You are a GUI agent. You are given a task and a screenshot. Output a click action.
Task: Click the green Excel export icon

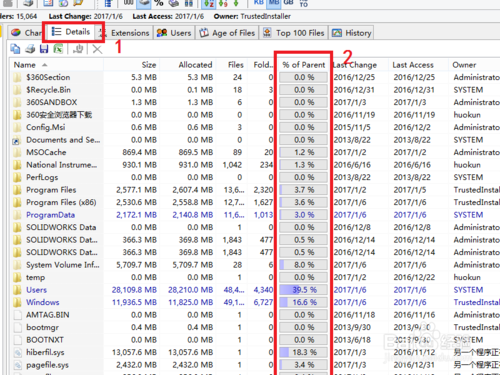click(x=58, y=49)
